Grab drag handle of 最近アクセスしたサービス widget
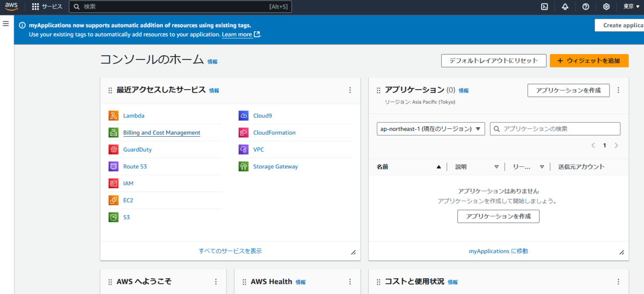 (x=110, y=91)
